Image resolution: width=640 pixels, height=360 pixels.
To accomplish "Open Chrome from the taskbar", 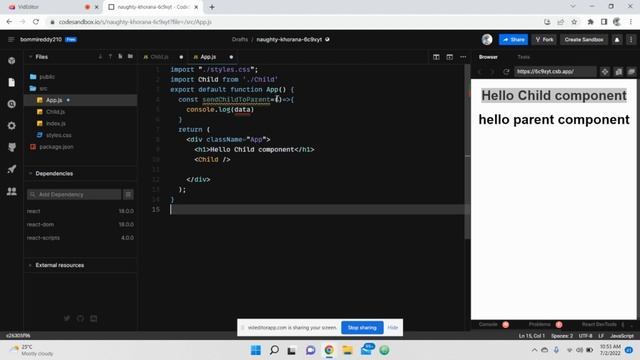I will (329, 350).
